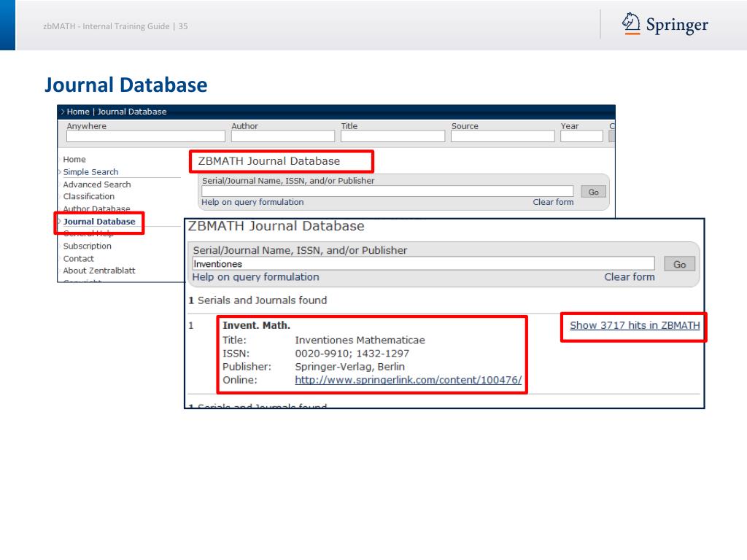747x560 pixels.
Task: Select Journal Database in the breadcrumb bar
Action: pyautogui.click(x=132, y=112)
